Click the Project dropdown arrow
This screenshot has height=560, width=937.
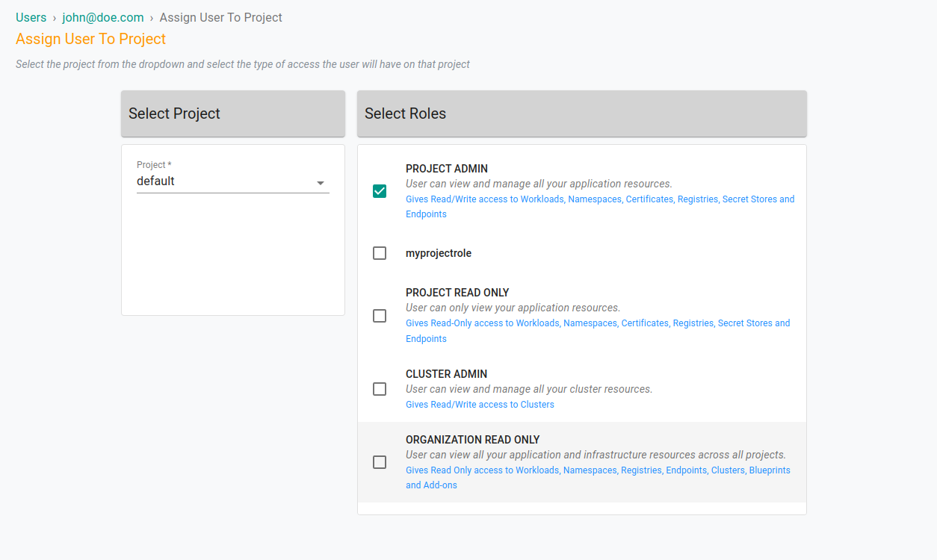tap(321, 183)
